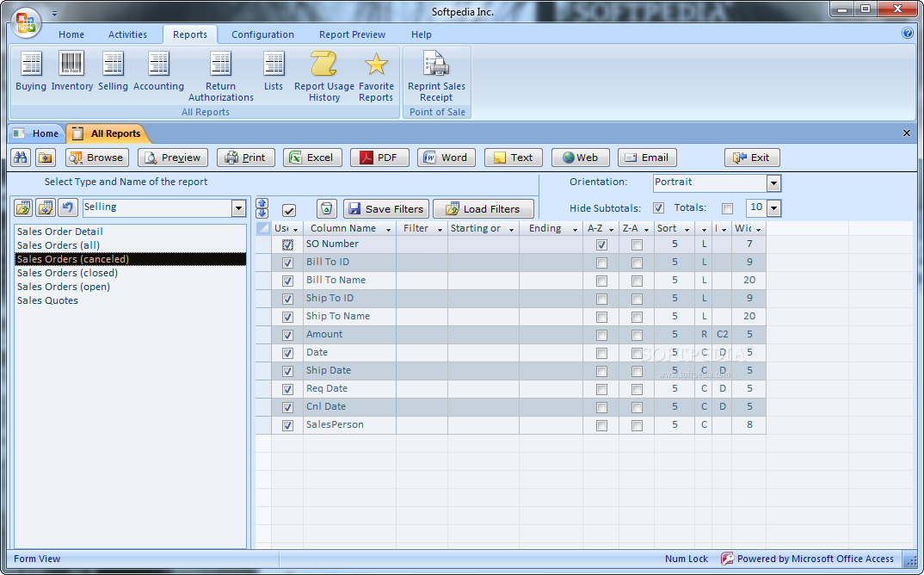This screenshot has height=575, width=924.
Task: Export report to Web
Action: coord(581,158)
